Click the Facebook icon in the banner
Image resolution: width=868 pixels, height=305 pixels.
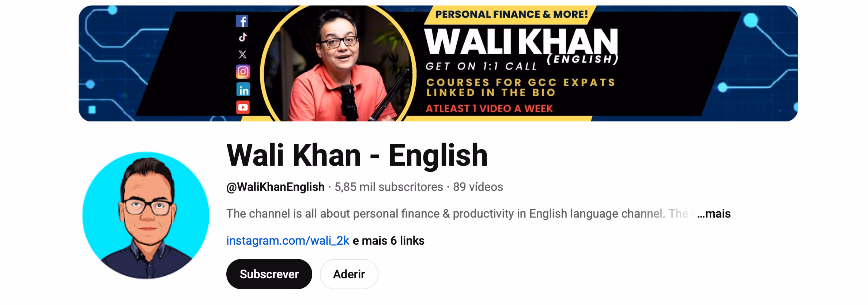pyautogui.click(x=242, y=21)
